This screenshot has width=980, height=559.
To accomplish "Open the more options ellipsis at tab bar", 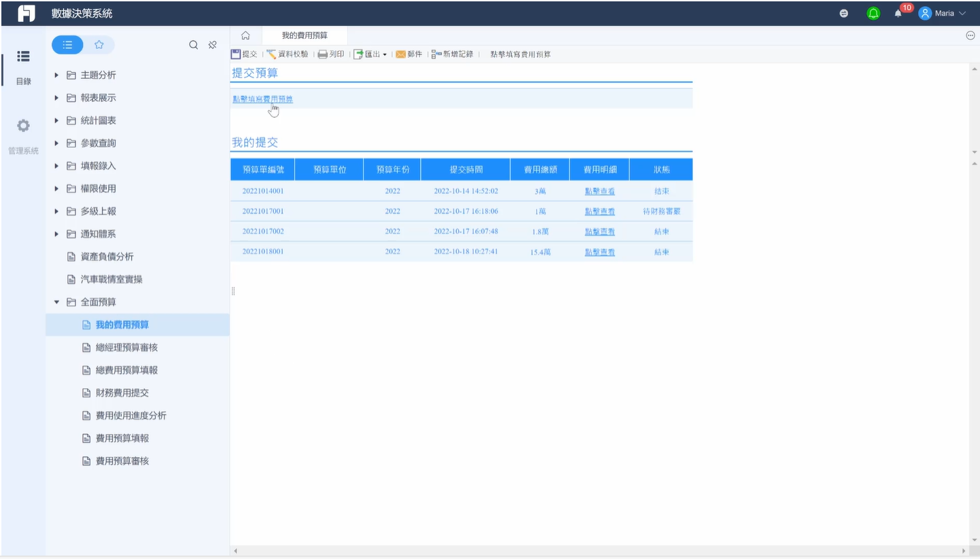I will tap(970, 35).
